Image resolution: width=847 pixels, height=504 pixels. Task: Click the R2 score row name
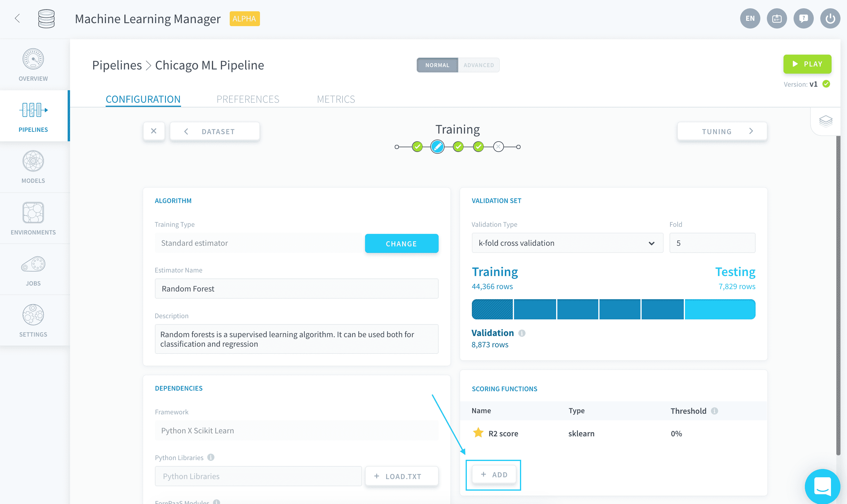pos(503,433)
